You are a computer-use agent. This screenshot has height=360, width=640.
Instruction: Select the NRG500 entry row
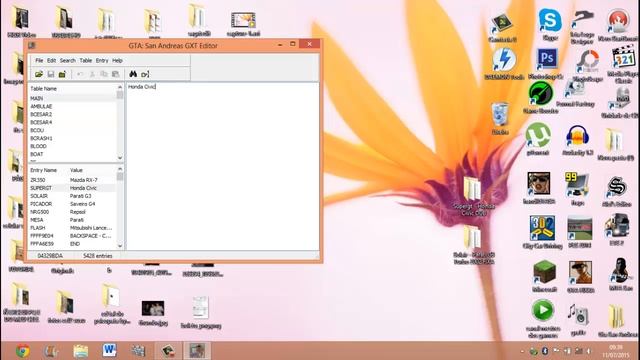[x=72, y=212]
